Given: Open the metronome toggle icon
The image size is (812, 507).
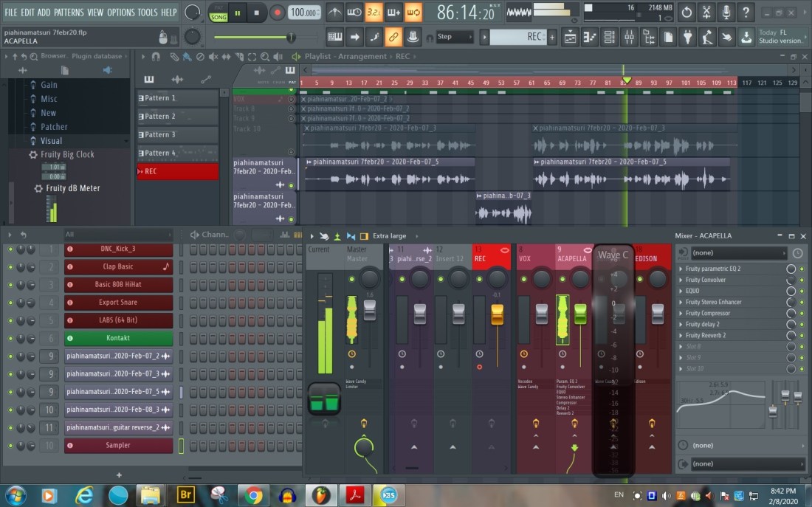Looking at the screenshot, I should [335, 13].
